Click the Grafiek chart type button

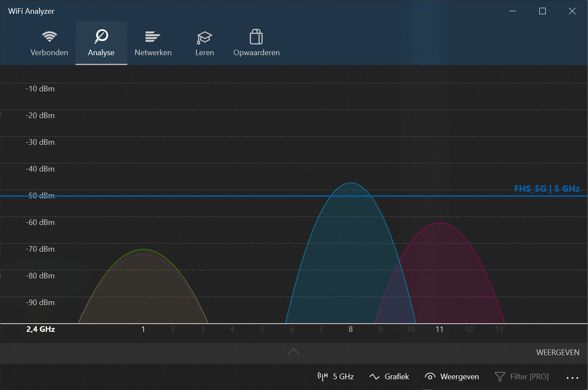pyautogui.click(x=389, y=377)
